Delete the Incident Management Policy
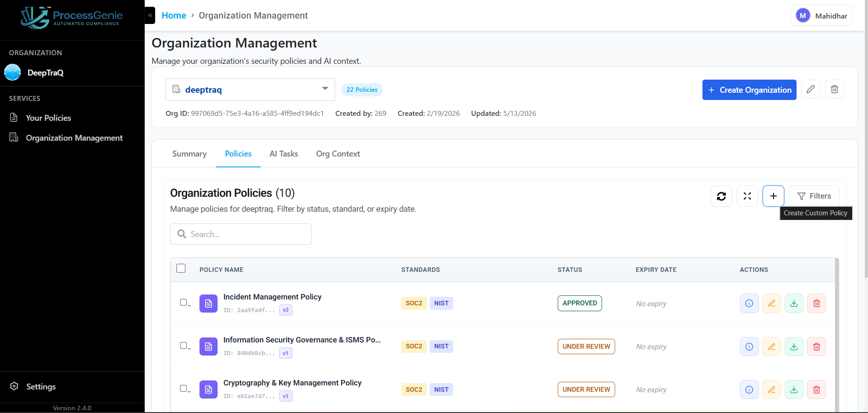 (x=816, y=304)
